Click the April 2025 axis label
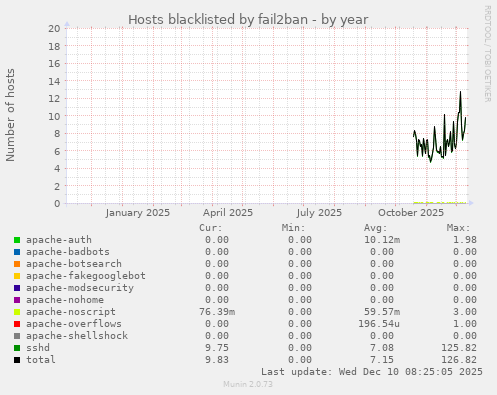 [x=228, y=213]
